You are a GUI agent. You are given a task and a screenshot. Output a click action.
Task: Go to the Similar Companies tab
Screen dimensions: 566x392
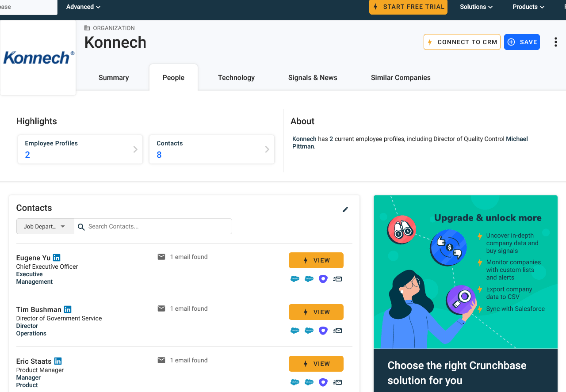[x=401, y=77]
